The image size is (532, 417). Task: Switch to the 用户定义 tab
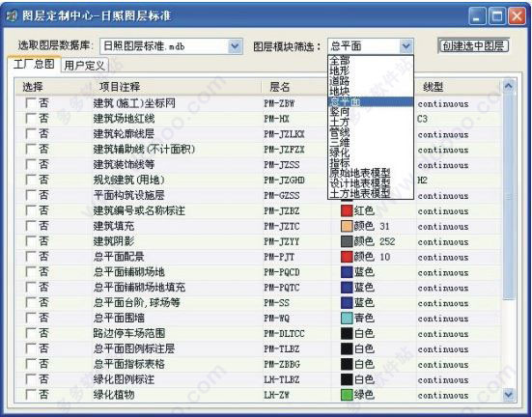[84, 65]
